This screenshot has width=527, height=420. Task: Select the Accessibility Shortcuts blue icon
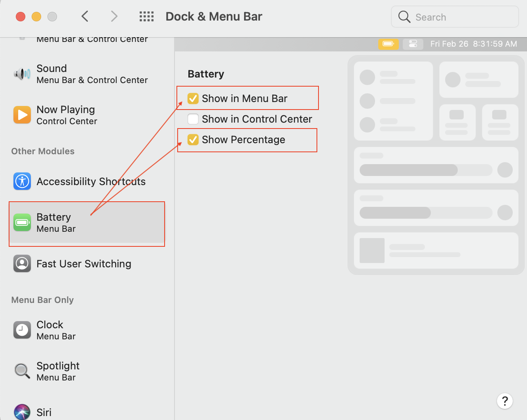tap(22, 182)
